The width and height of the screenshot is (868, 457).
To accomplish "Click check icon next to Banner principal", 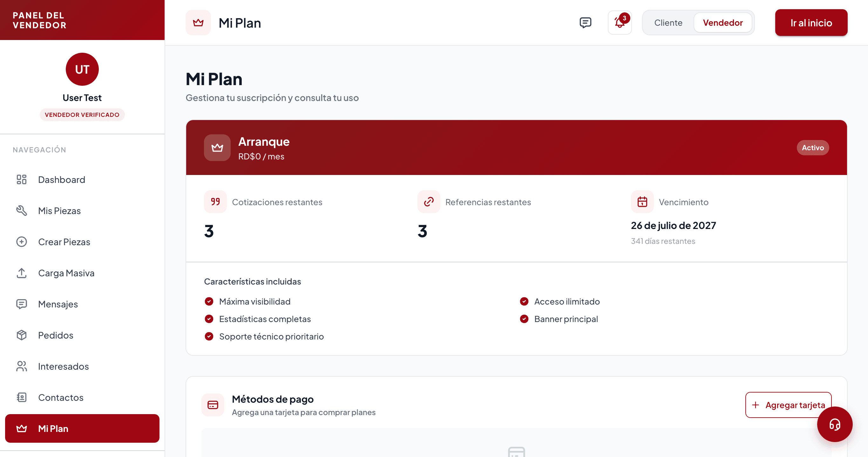I will tap(524, 319).
